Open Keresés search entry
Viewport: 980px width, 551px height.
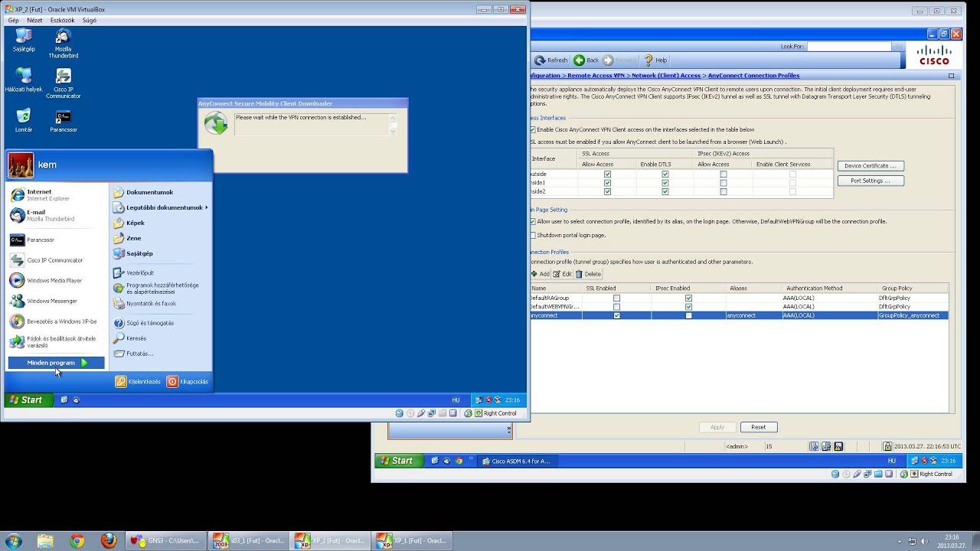coord(136,338)
